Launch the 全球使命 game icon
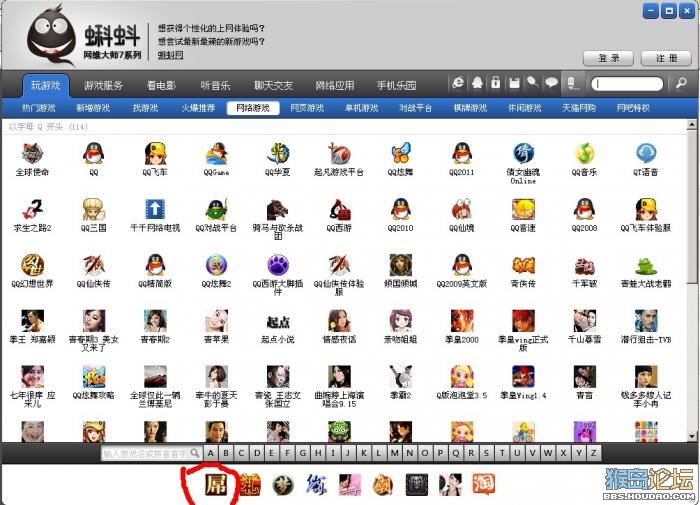This screenshot has height=505, width=700. tap(32, 154)
